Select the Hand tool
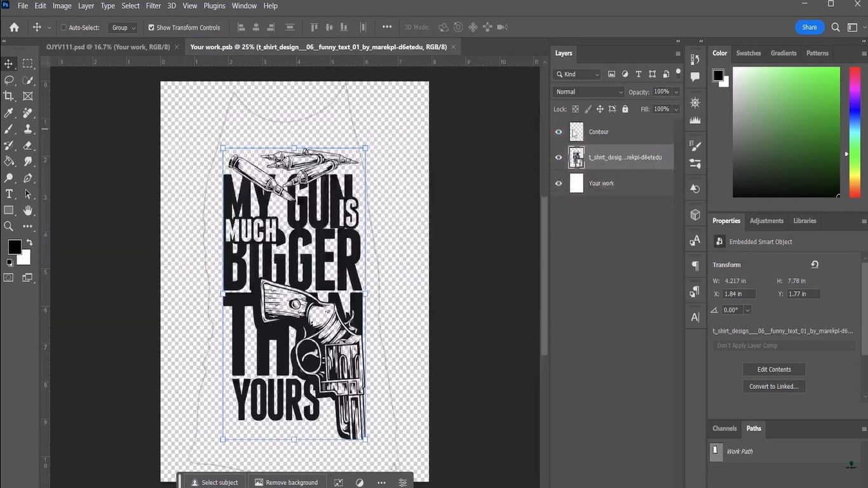868x488 pixels. pyautogui.click(x=28, y=210)
